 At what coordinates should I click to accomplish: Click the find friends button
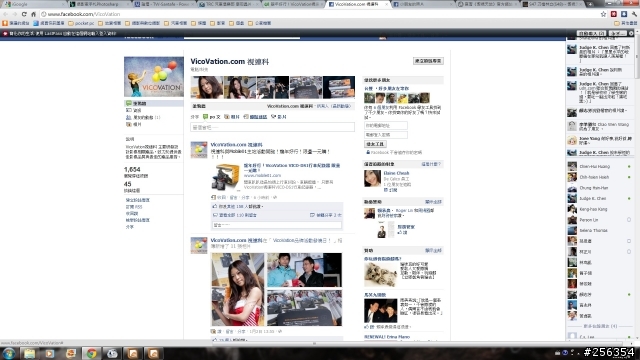pyautogui.click(x=375, y=144)
